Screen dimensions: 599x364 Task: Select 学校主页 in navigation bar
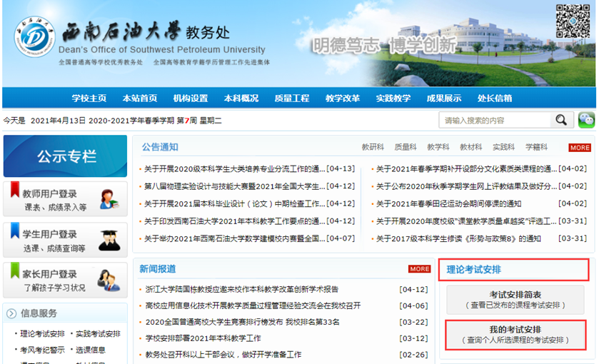89,98
